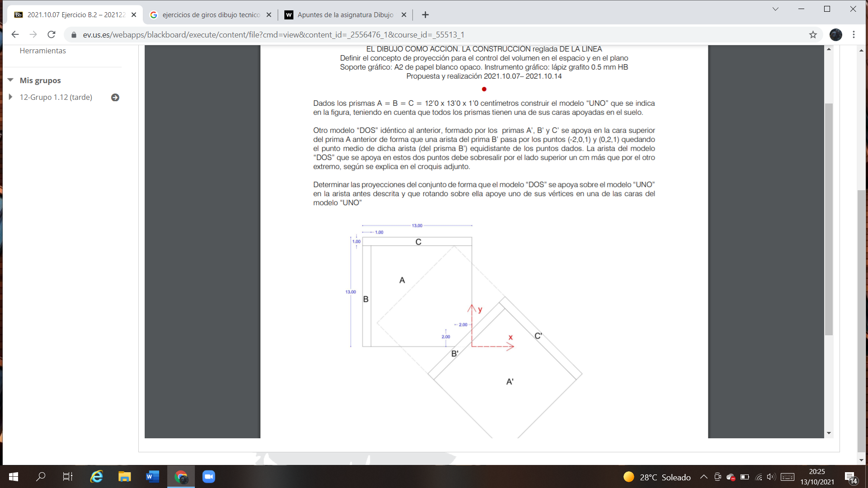Open the tab search dropdown chevron
The image size is (868, 488).
coord(775,9)
